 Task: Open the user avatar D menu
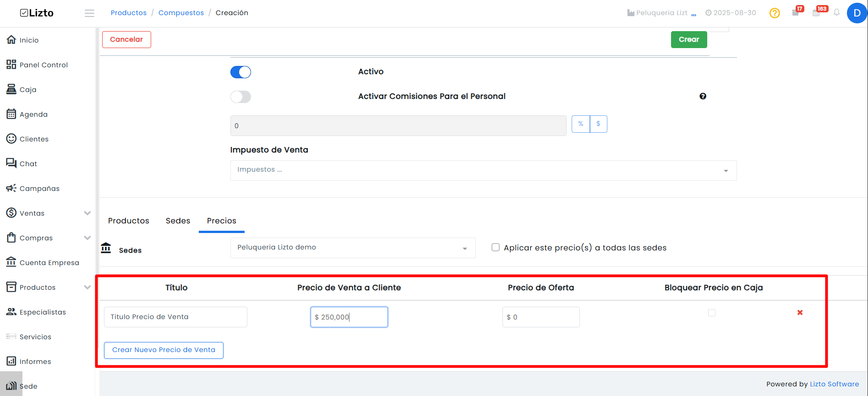click(x=857, y=13)
